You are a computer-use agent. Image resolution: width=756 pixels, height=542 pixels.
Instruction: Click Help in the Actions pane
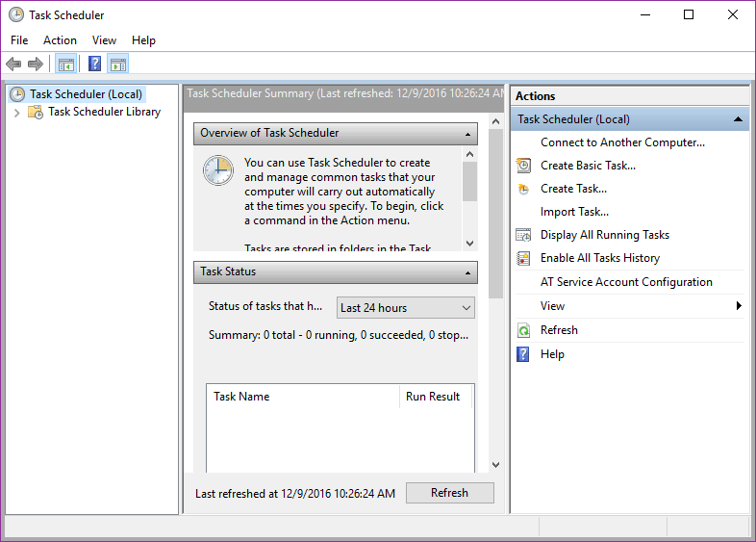tap(552, 354)
